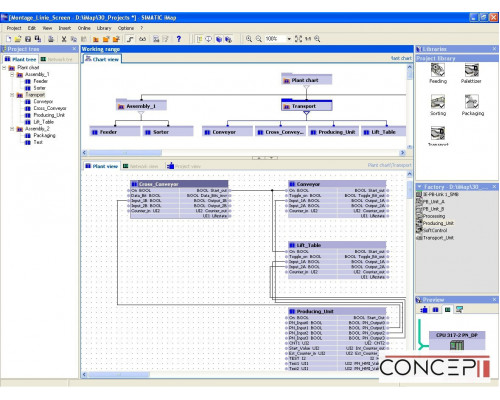Collapse the Transport tree node

[x=12, y=95]
